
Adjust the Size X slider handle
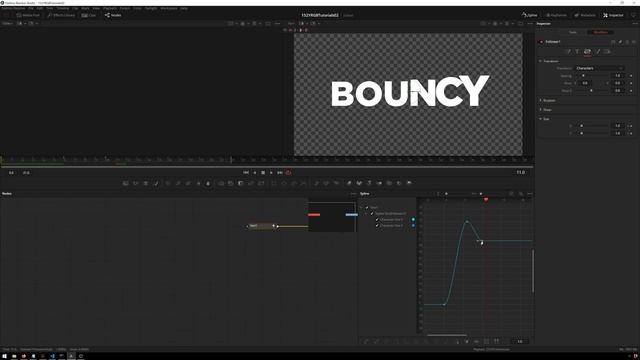click(582, 126)
